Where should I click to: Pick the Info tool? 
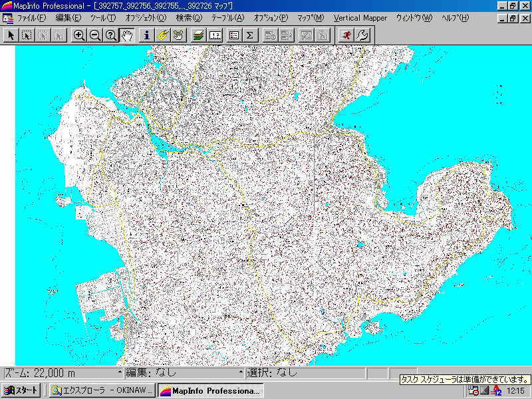click(147, 35)
